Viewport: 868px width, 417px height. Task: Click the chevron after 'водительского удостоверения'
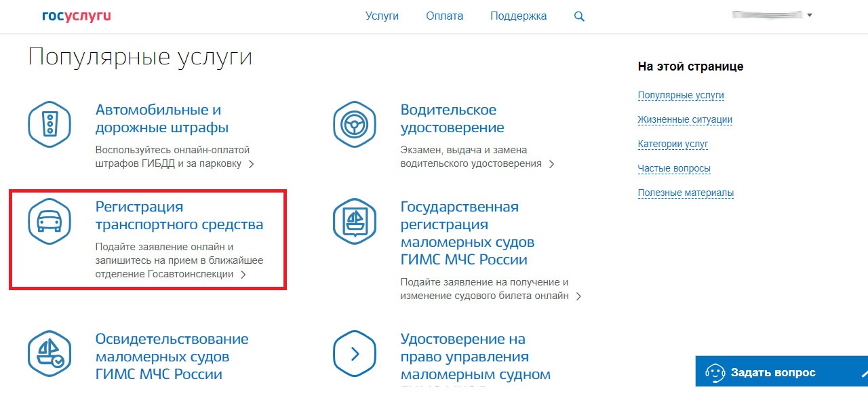point(551,164)
